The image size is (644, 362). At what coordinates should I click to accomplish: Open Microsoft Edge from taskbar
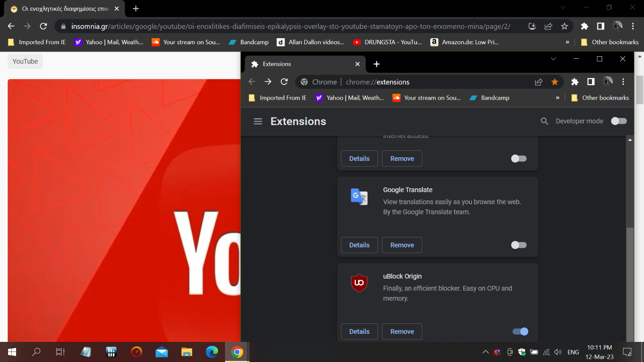click(212, 352)
